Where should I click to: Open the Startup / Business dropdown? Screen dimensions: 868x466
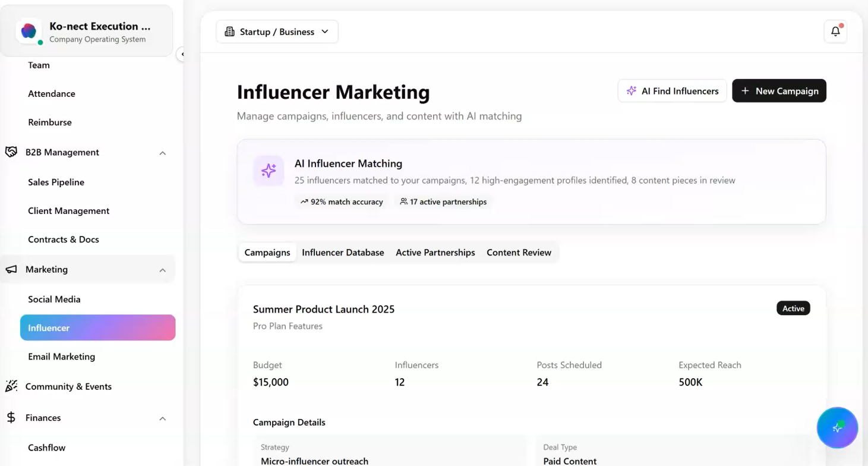click(277, 32)
